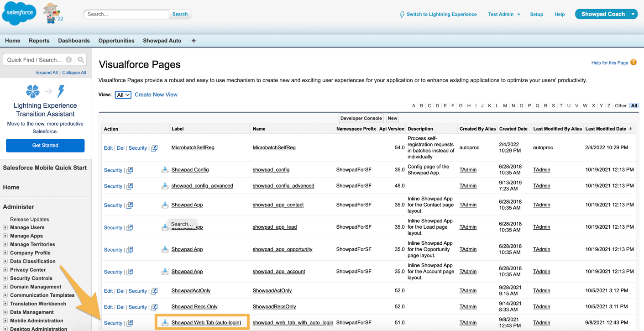Click the Quick Find info icon
The image size is (644, 331).
69,60
